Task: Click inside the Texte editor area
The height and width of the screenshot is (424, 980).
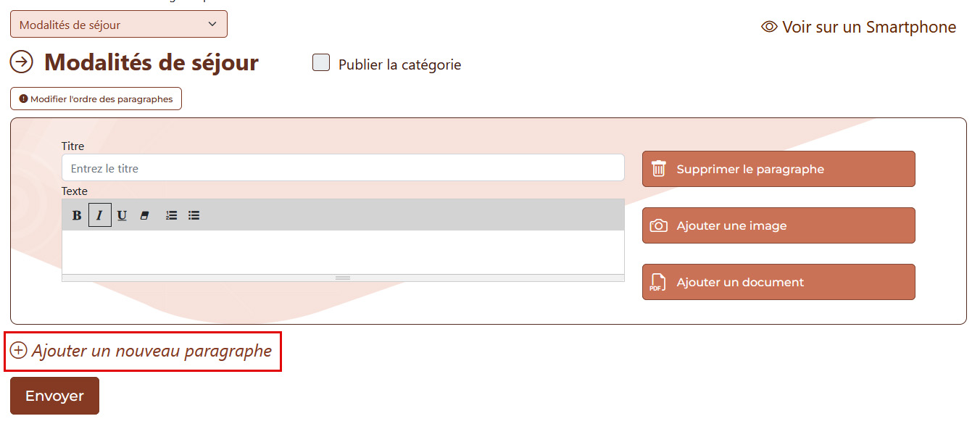Action: coord(343,252)
